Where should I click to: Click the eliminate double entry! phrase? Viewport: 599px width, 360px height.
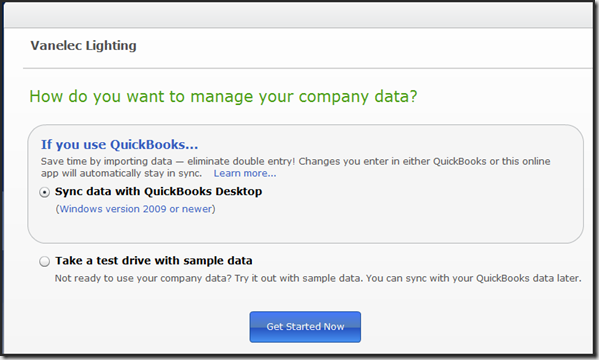pos(241,161)
